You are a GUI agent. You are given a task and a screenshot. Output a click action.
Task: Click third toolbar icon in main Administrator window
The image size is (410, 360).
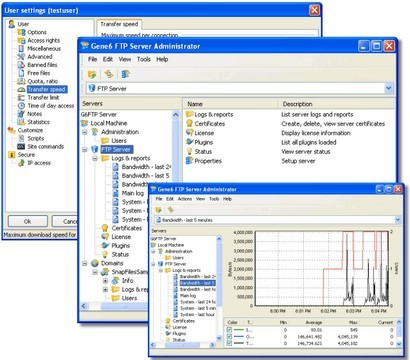click(x=125, y=74)
